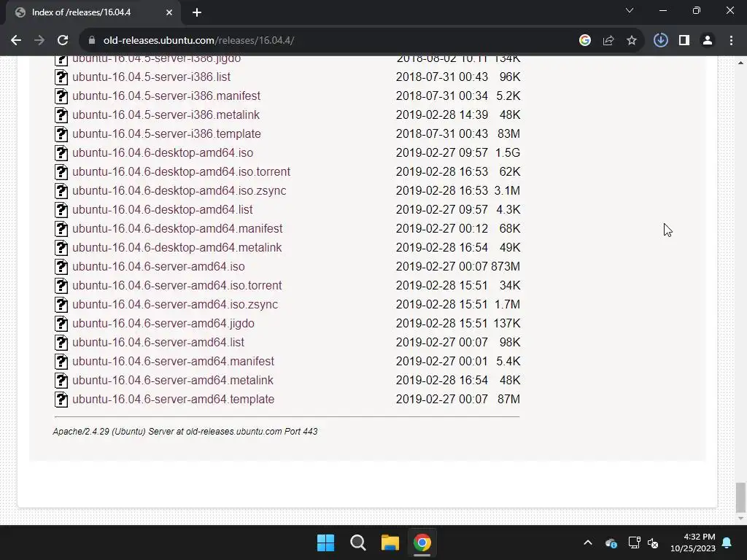
Task: Open ubuntu-16.04.6-server-amd64.list link
Action: coord(158,343)
